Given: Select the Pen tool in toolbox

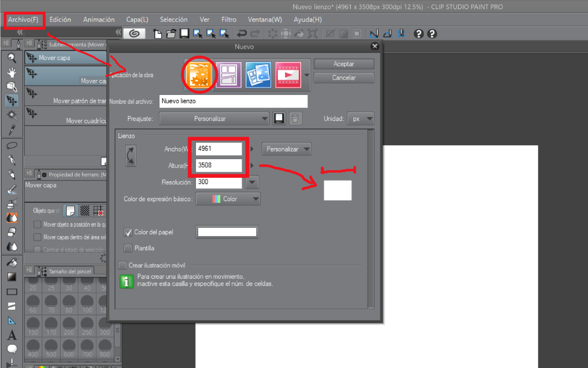Looking at the screenshot, I should 12,160.
